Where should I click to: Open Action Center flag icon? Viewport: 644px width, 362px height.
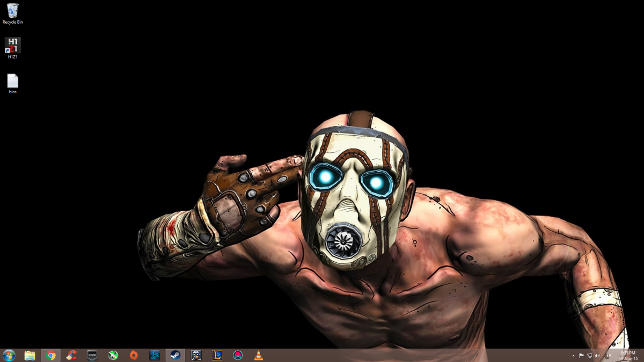point(581,356)
